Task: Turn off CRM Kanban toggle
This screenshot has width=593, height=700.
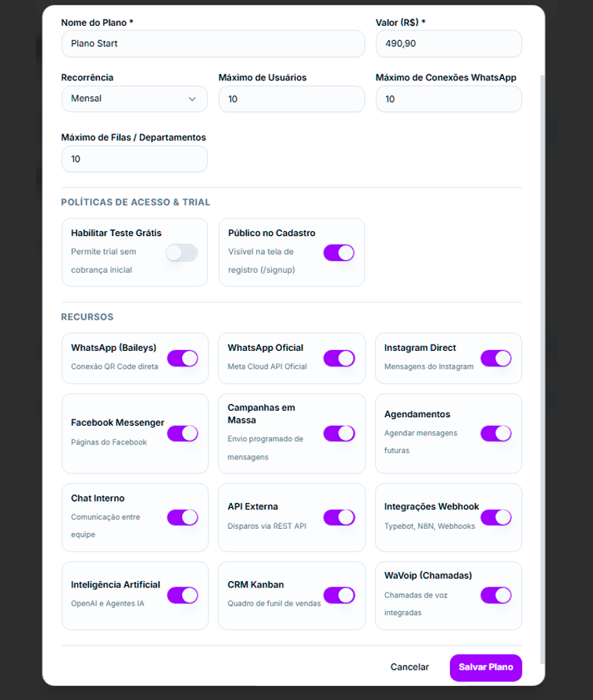Action: pos(339,595)
